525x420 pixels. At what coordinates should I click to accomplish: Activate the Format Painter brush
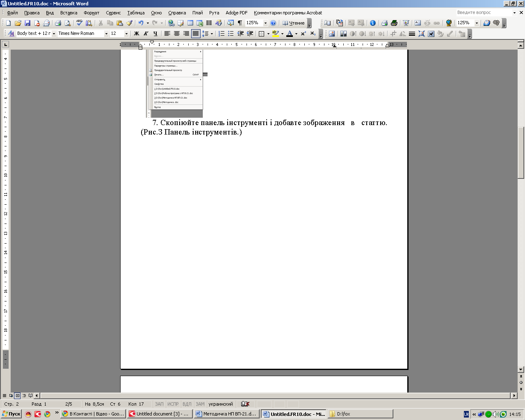pos(129,23)
